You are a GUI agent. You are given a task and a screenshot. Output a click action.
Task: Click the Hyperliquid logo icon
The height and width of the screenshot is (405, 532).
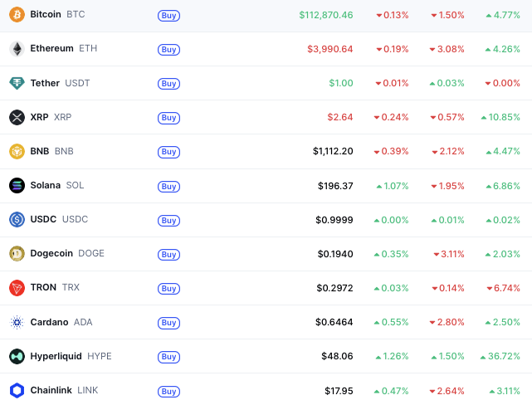[x=17, y=356]
